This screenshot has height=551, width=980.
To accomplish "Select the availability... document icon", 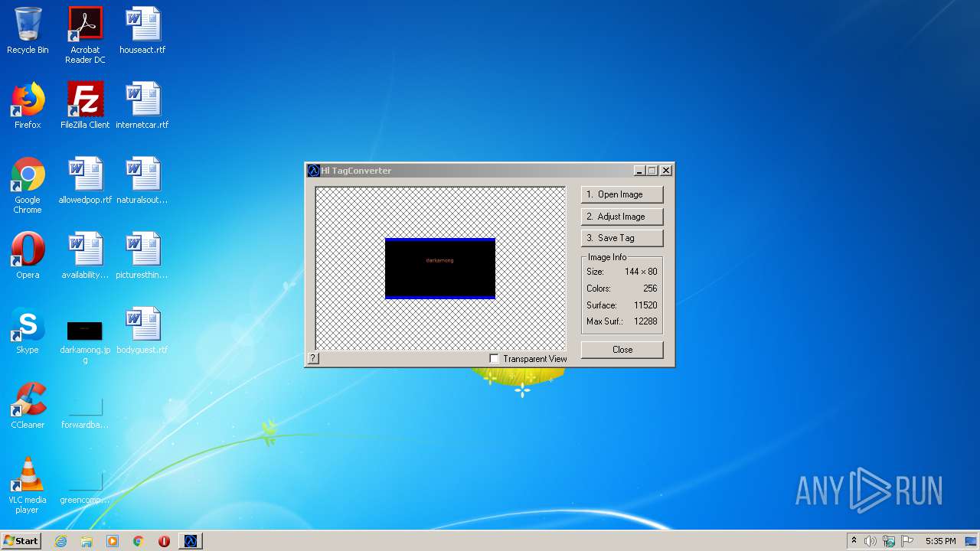I will coord(85,256).
